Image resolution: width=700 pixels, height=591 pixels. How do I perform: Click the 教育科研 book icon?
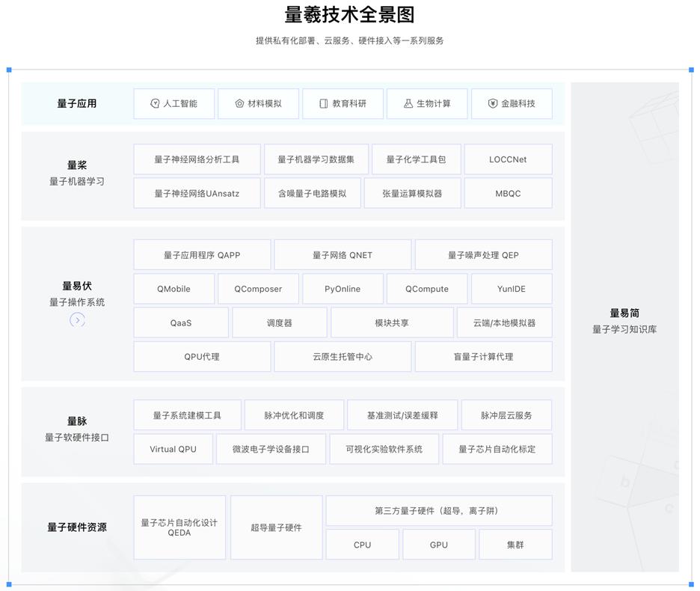323,103
